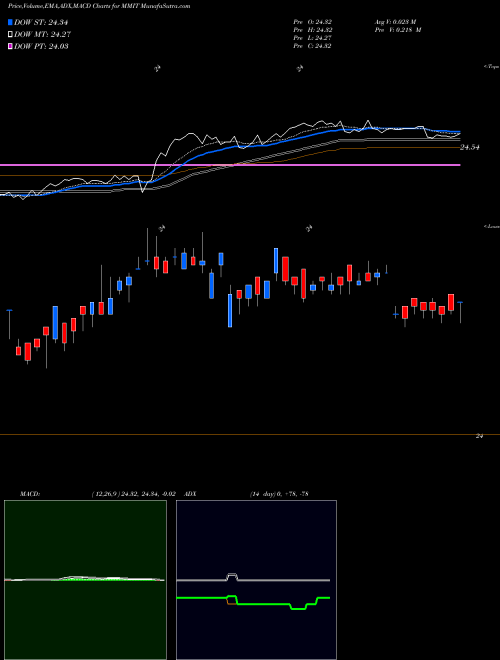The image size is (500, 660).
Task: Select the 'DOW MT: 24.27' legend text
Action: coord(42,35)
